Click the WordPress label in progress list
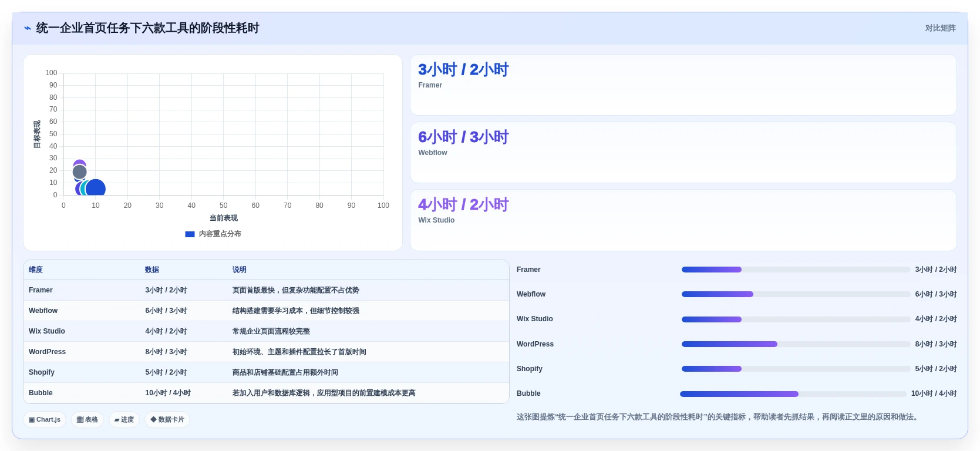The image size is (980, 451). point(535,344)
